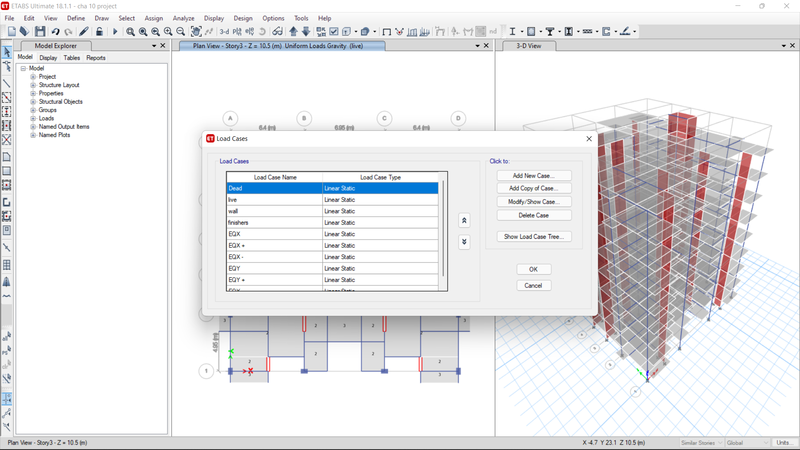
Task: Close the Load Cases dialog
Action: click(x=589, y=139)
